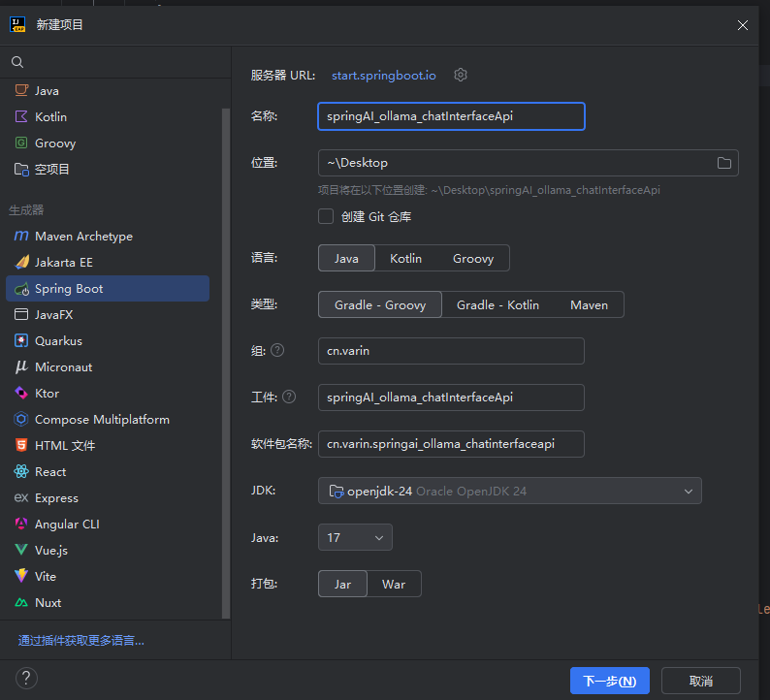Click the project name input field
The height and width of the screenshot is (700, 770).
(451, 116)
